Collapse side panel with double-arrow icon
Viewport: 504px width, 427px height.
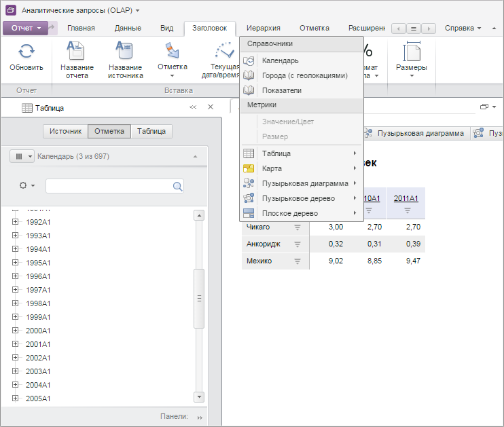pos(193,107)
